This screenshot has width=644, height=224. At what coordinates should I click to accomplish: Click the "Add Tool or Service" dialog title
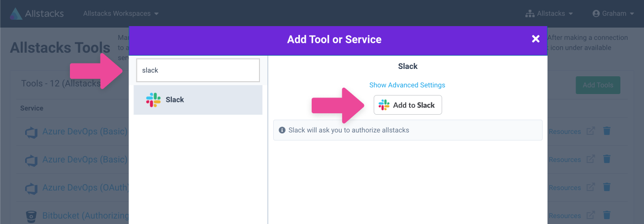coord(334,39)
